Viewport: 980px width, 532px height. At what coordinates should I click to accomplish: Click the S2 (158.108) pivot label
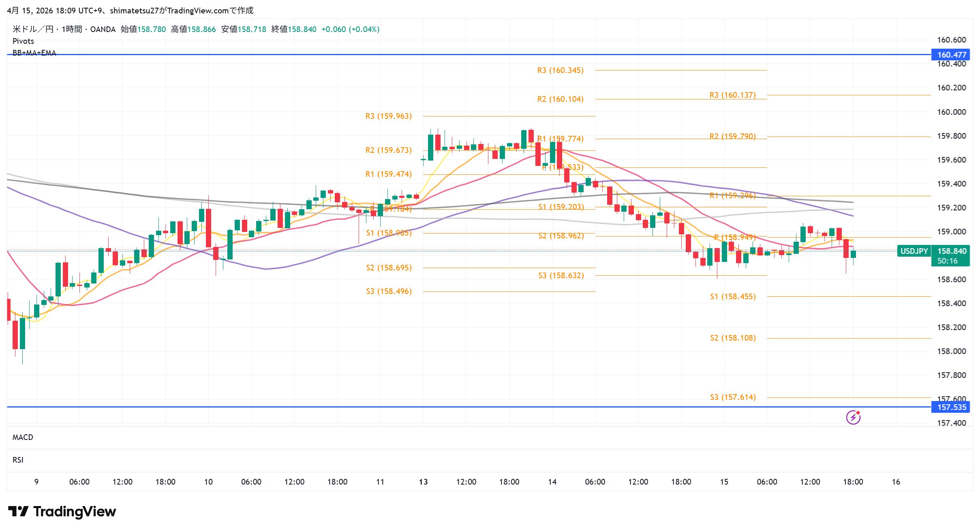click(732, 338)
